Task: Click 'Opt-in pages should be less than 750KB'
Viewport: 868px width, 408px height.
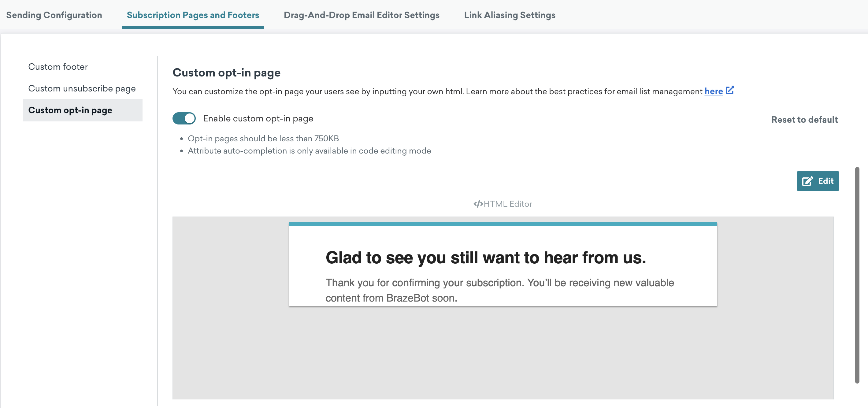Action: 263,139
